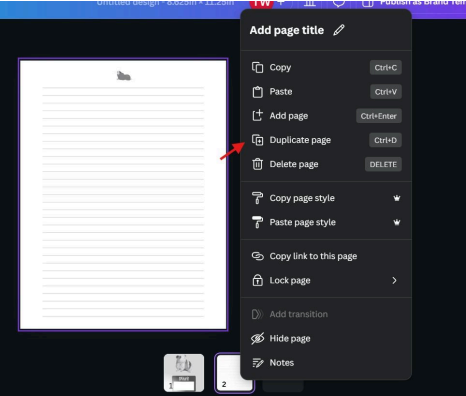Click the Untitled design title text
Viewport: 466px width, 396px height.
point(165,3)
